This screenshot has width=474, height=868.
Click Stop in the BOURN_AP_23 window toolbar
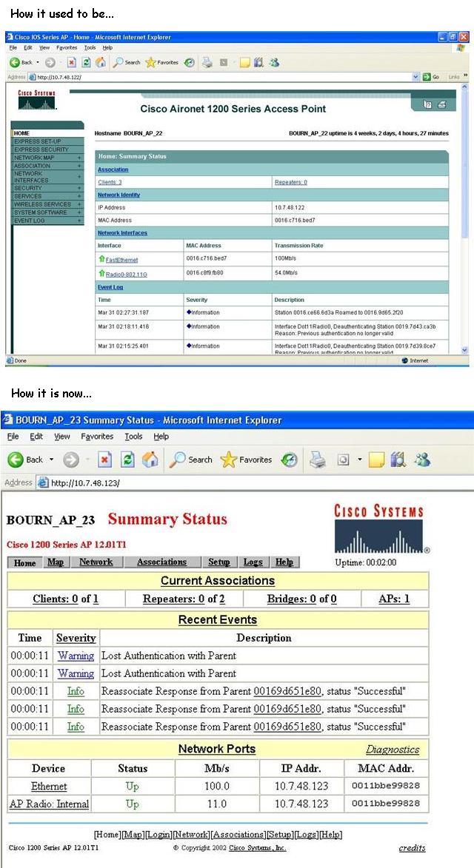(x=105, y=460)
